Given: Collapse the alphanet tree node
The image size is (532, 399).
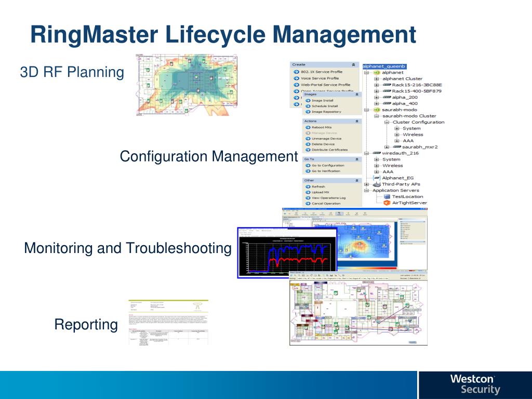Looking at the screenshot, I should [x=366, y=73].
